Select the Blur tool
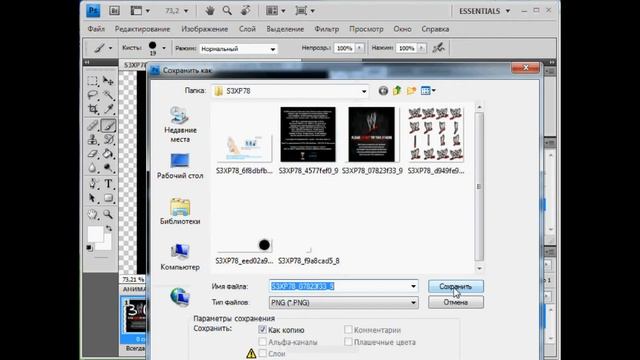Viewport: 640px width, 360px height. [93, 168]
